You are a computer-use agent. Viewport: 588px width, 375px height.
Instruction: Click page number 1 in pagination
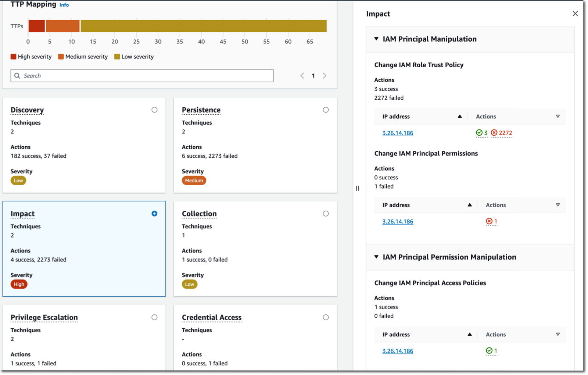pos(313,76)
